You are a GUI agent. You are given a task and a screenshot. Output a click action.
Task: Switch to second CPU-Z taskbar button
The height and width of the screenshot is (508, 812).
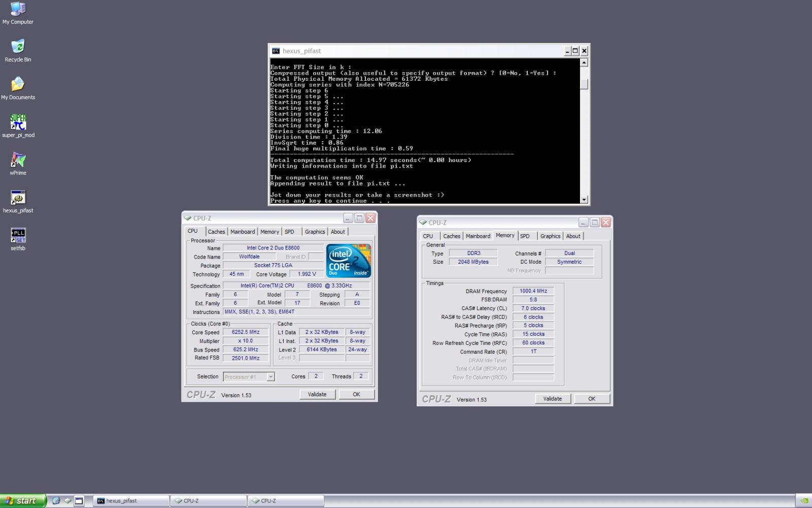click(x=286, y=500)
